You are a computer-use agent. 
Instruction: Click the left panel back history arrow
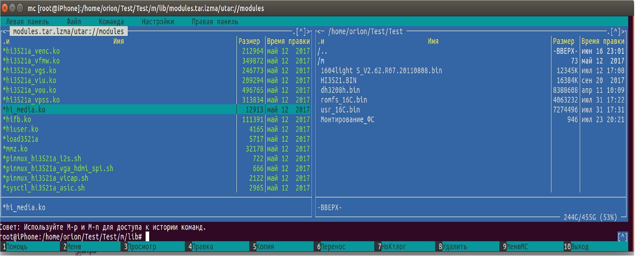4,31
